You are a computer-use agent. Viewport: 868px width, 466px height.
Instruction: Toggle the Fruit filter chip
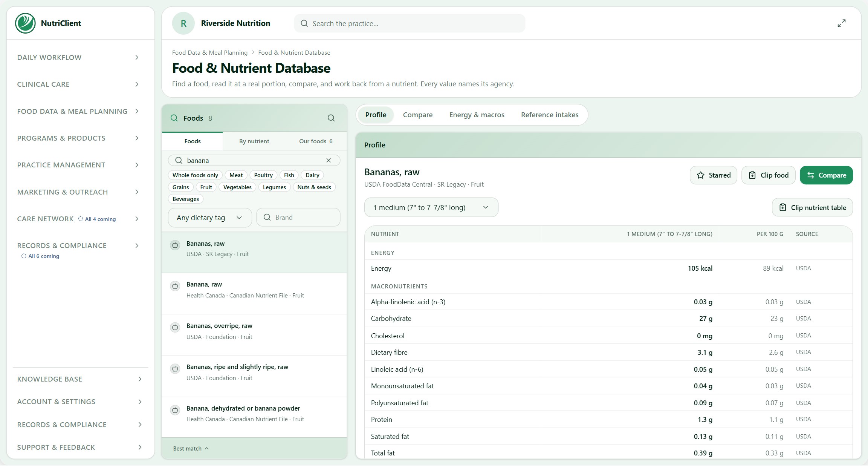206,187
